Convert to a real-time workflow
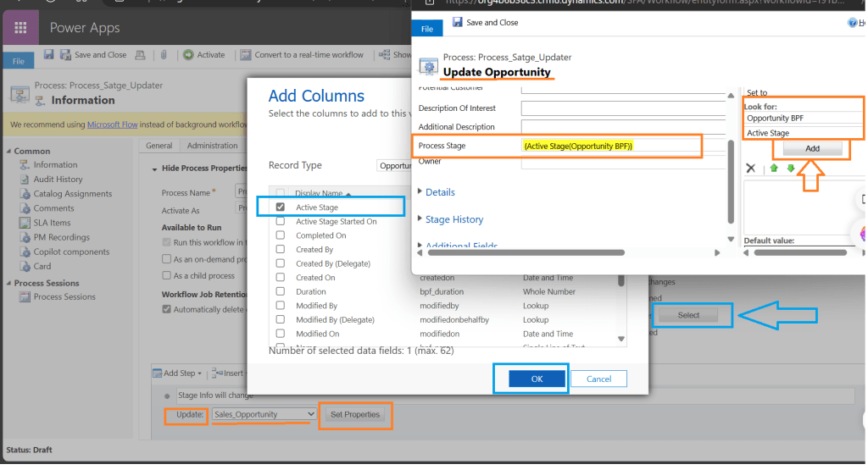The image size is (868, 470). click(303, 55)
